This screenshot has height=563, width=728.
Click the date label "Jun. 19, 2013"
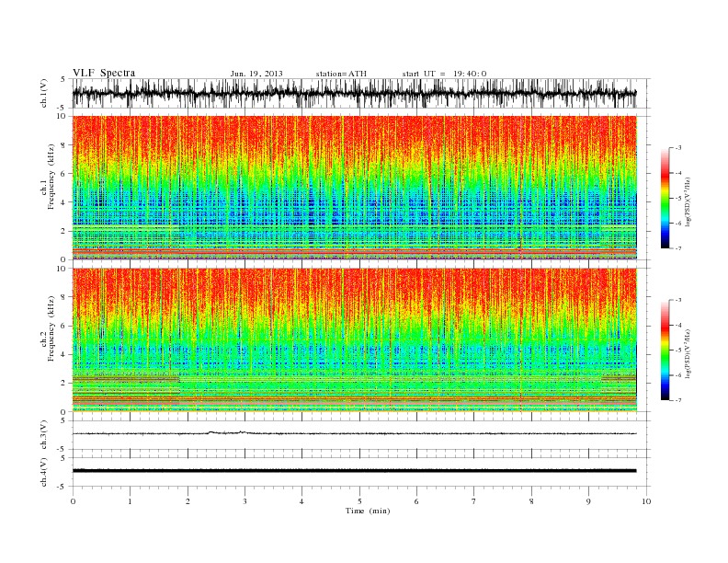pyautogui.click(x=256, y=74)
